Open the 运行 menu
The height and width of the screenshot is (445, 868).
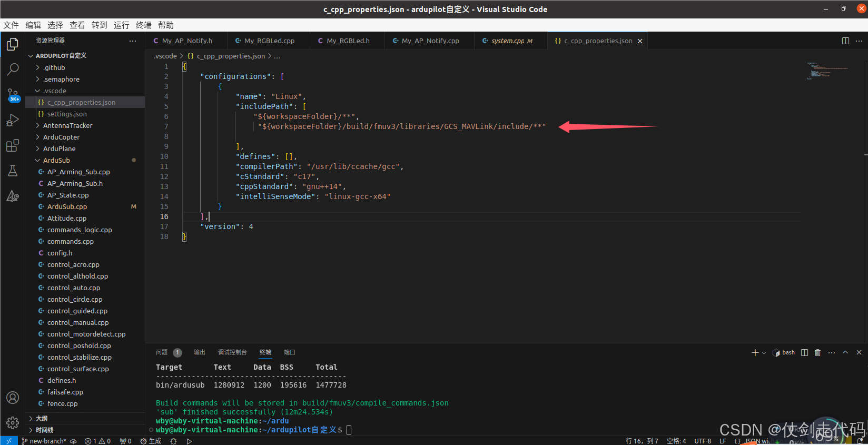point(122,25)
